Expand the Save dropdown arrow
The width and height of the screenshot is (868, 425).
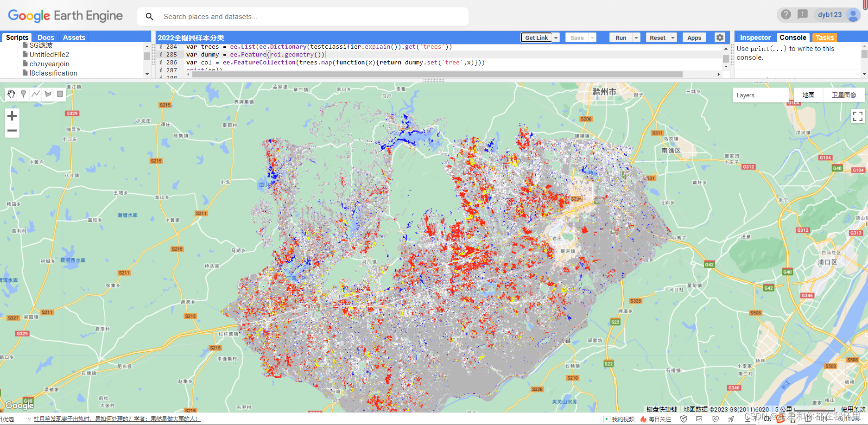pos(593,38)
